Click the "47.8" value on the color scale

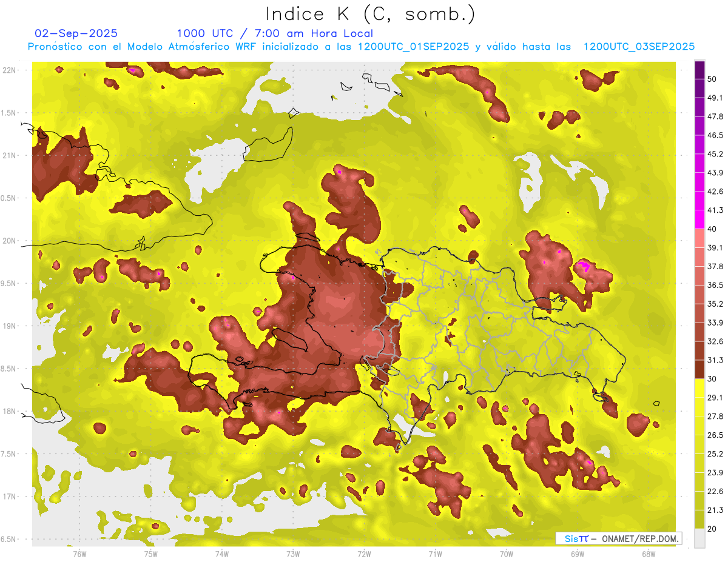pos(716,116)
